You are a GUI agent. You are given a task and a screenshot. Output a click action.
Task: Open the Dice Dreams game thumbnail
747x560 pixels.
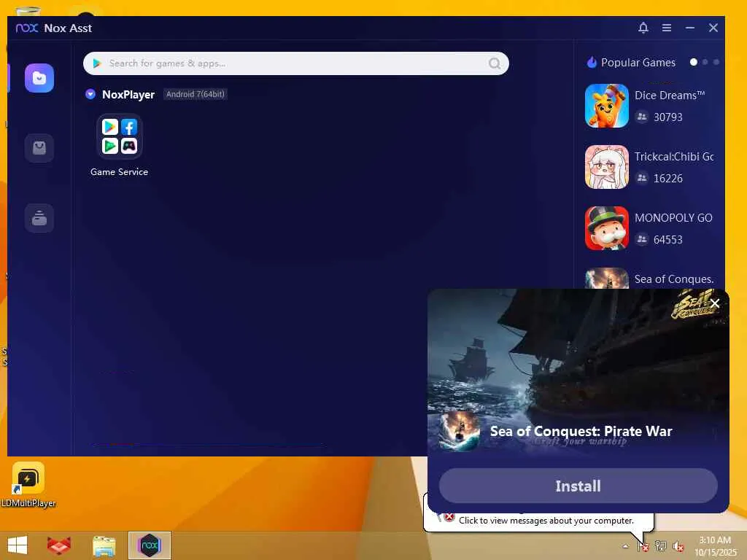pyautogui.click(x=606, y=106)
